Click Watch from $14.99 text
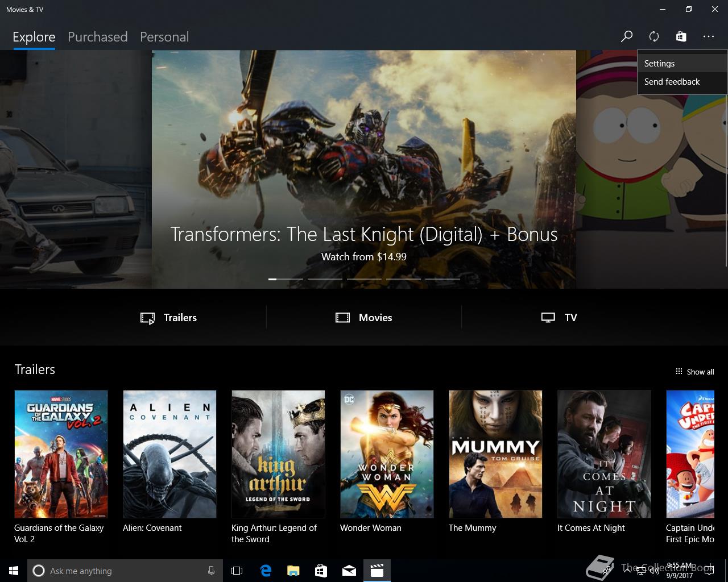Image resolution: width=728 pixels, height=582 pixels. (364, 257)
